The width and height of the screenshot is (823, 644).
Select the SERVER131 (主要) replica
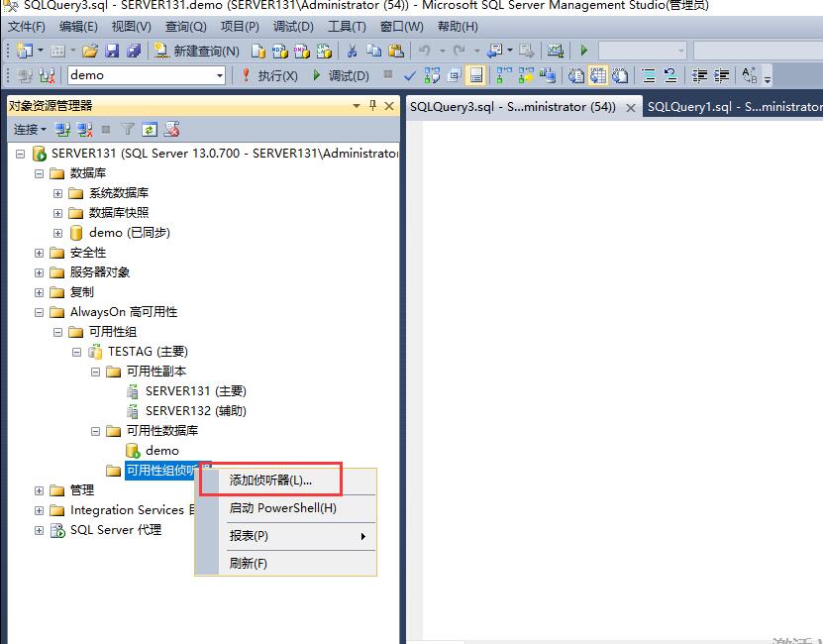pos(196,391)
